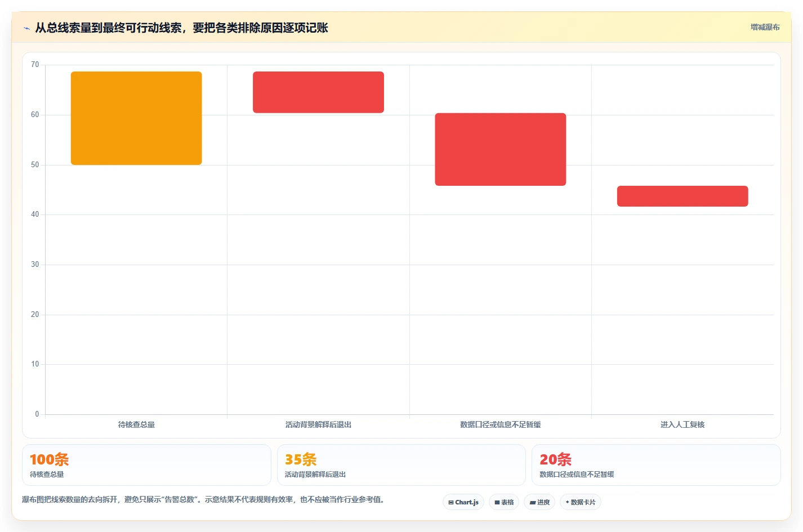Click the chart title 从总线索量到最终可行动线索
Viewport: 803px width, 532px height.
(x=181, y=28)
